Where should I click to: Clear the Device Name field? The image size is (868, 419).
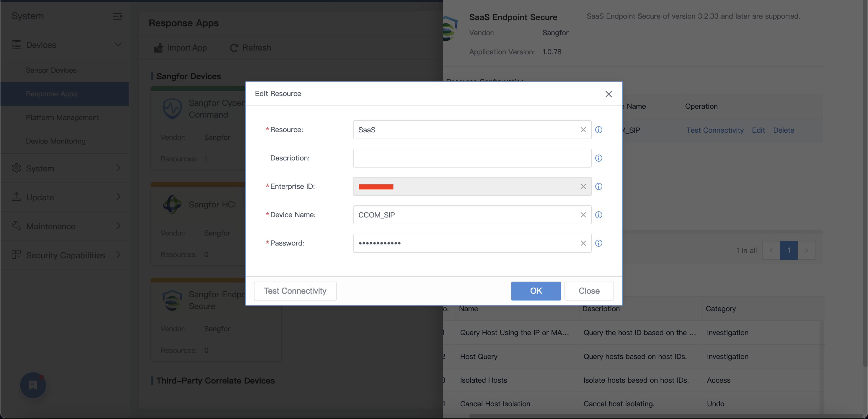click(x=583, y=215)
